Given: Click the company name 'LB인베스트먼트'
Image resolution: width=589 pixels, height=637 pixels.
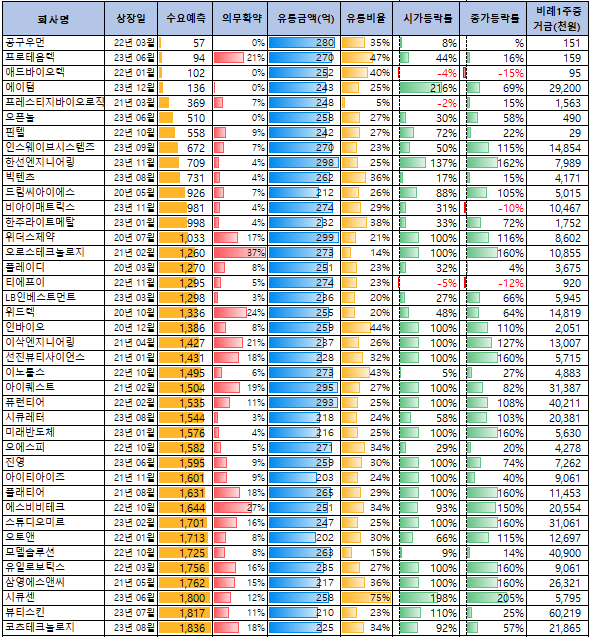Looking at the screenshot, I should [x=53, y=298].
